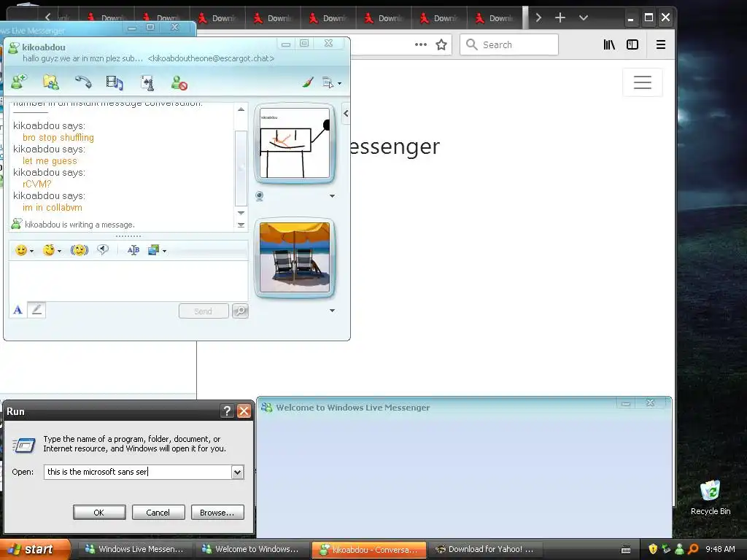
Task: Click the invite someone to conversation icon
Action: 19,82
